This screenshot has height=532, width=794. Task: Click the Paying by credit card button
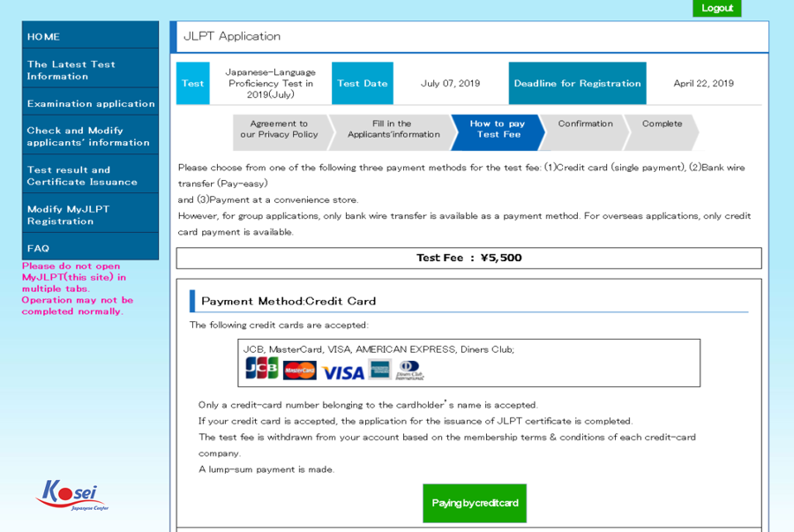click(x=475, y=503)
